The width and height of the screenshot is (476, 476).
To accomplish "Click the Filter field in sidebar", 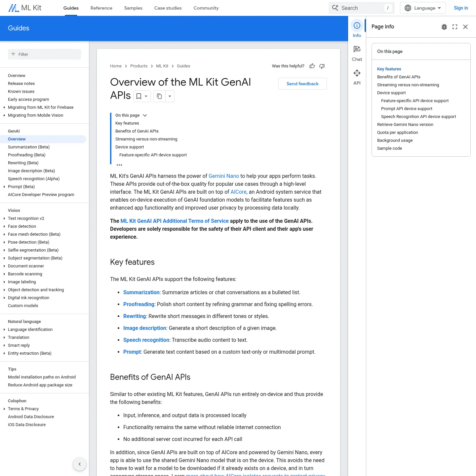I will point(44,54).
